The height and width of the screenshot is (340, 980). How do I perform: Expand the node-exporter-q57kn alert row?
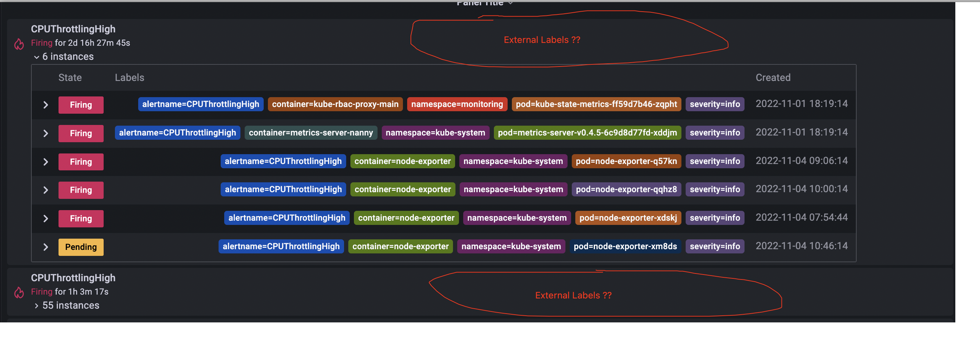[x=46, y=162]
